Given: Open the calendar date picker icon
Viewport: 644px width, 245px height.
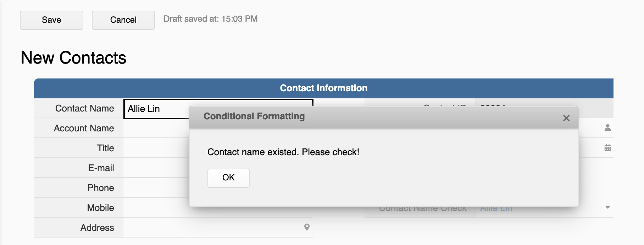Looking at the screenshot, I should click(607, 148).
